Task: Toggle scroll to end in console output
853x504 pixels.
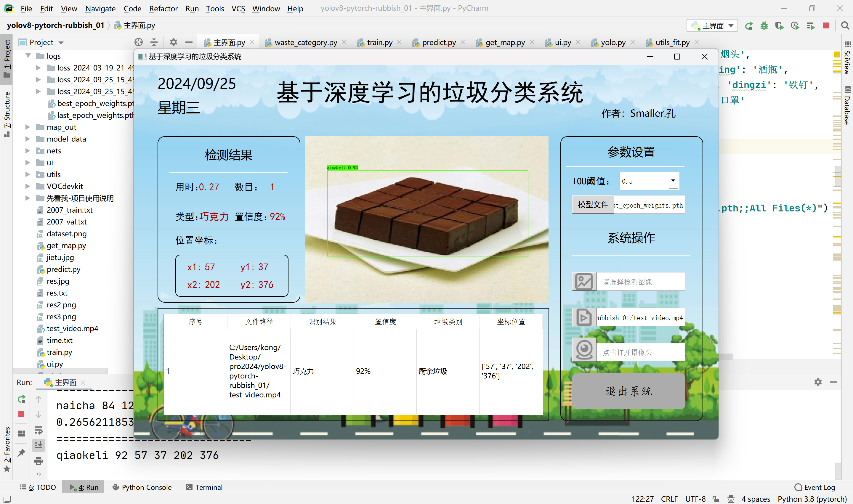Action: coord(39,444)
